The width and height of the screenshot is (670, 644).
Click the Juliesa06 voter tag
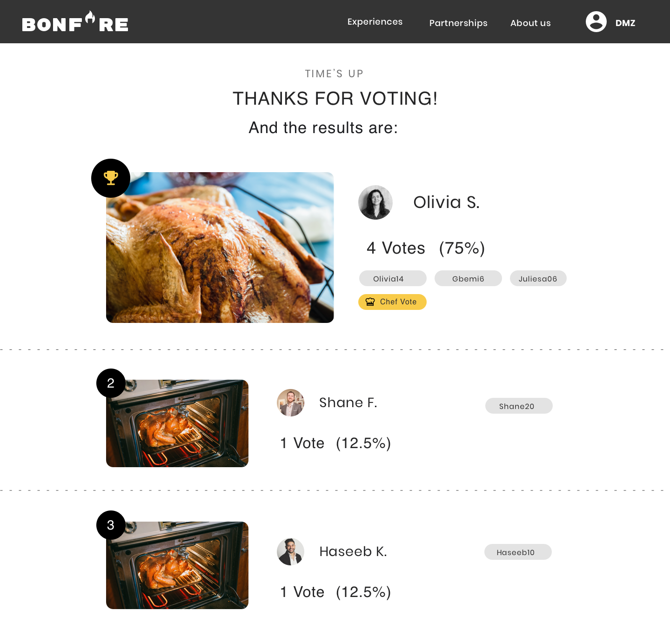point(538,278)
